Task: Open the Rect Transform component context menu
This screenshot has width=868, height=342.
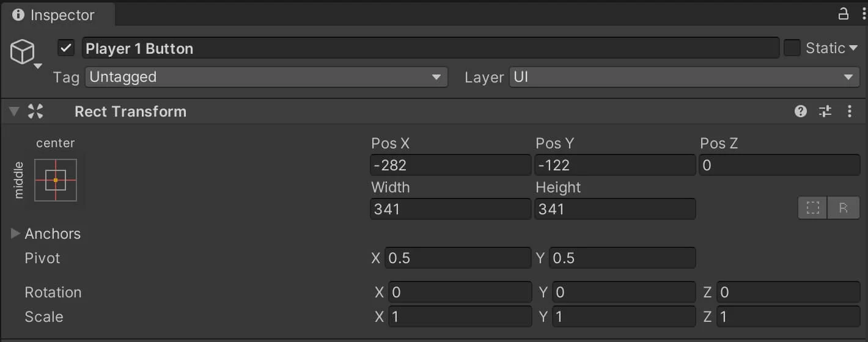Action: (x=849, y=111)
